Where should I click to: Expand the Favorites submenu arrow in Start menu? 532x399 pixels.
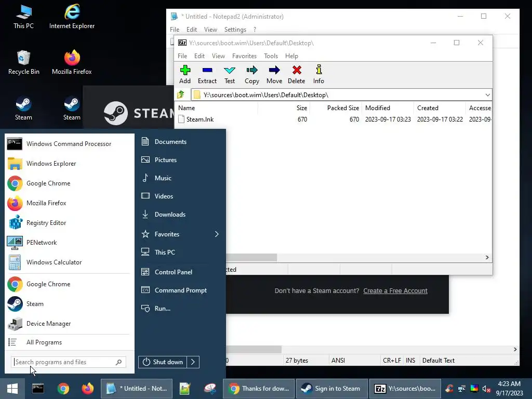point(217,234)
